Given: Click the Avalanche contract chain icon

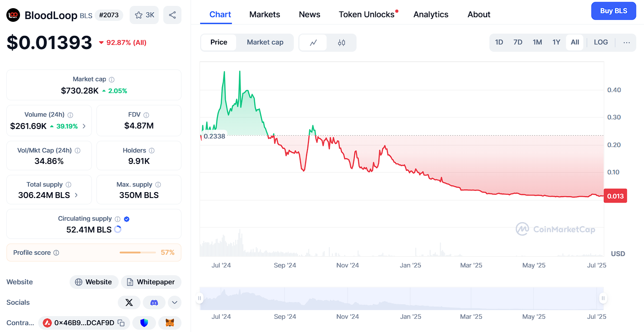Looking at the screenshot, I should (x=47, y=323).
